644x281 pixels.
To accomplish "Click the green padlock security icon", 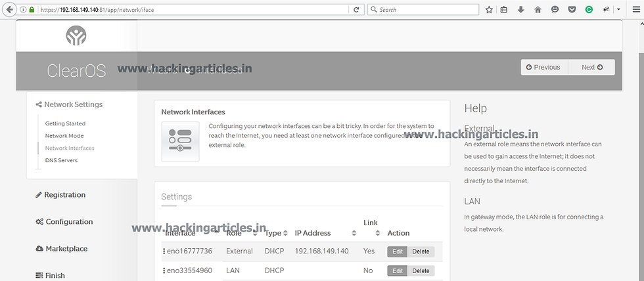I will click(x=32, y=9).
